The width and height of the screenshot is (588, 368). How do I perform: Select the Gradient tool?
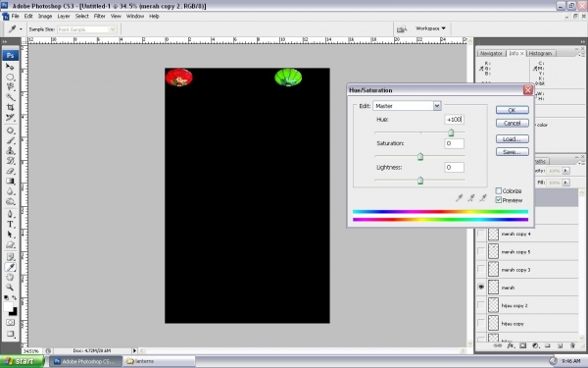[10, 181]
